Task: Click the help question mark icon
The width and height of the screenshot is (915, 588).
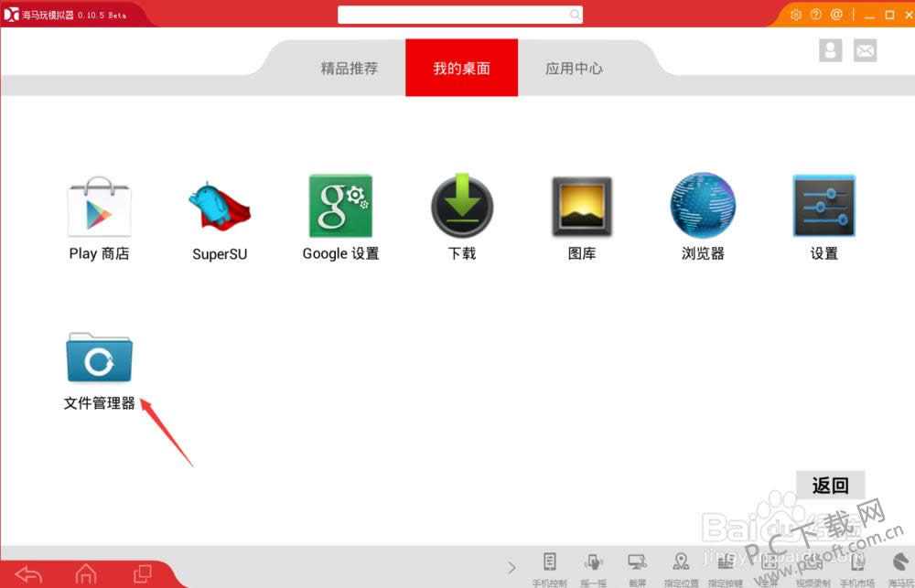Action: click(x=816, y=15)
